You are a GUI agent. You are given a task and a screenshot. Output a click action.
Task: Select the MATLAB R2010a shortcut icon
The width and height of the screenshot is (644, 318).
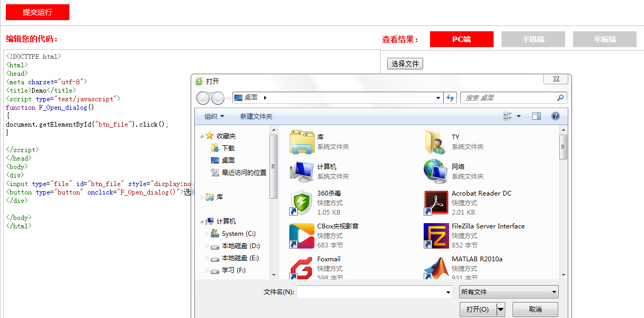click(x=436, y=268)
